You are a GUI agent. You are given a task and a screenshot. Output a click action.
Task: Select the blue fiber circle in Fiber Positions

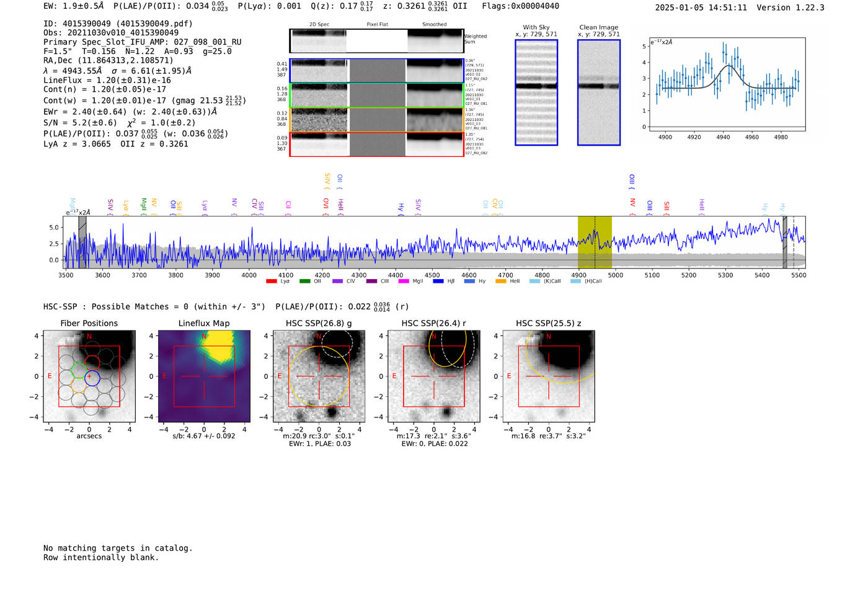tap(92, 378)
